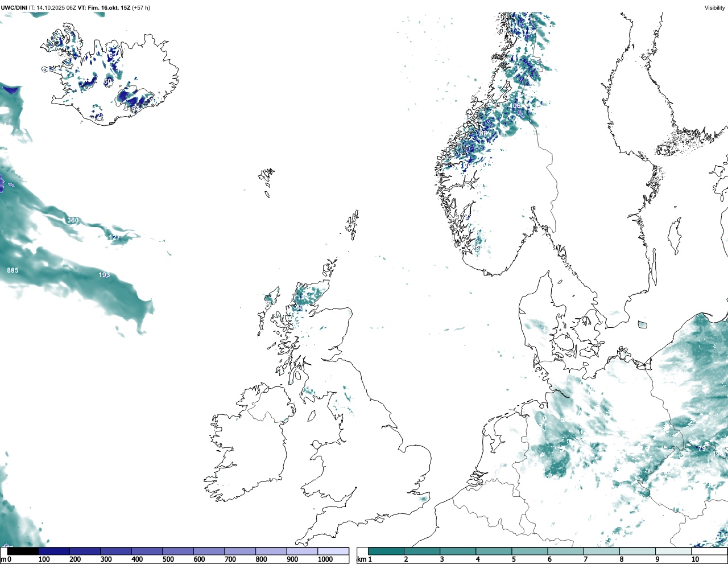
Task: Click the '79' value near eastern edge
Action: click(x=702, y=448)
